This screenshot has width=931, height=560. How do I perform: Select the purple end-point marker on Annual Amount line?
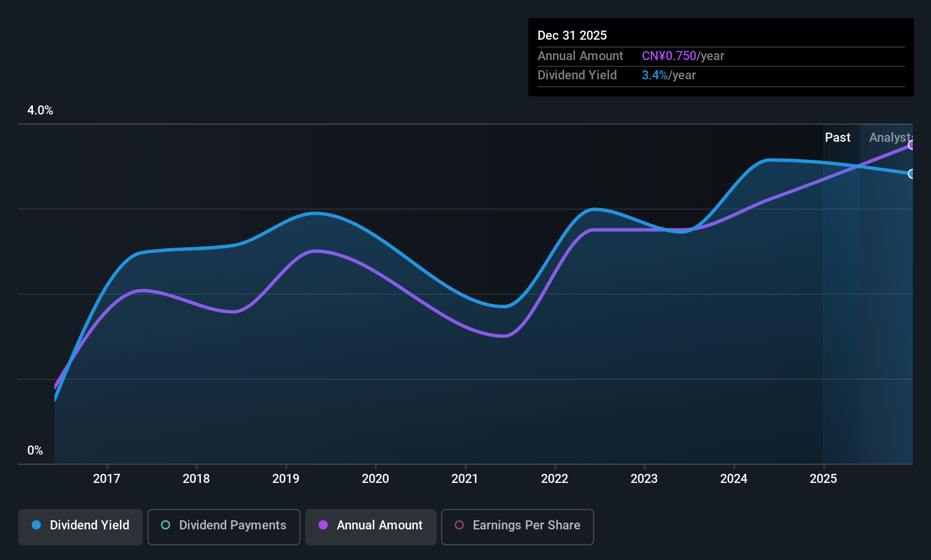[911, 145]
